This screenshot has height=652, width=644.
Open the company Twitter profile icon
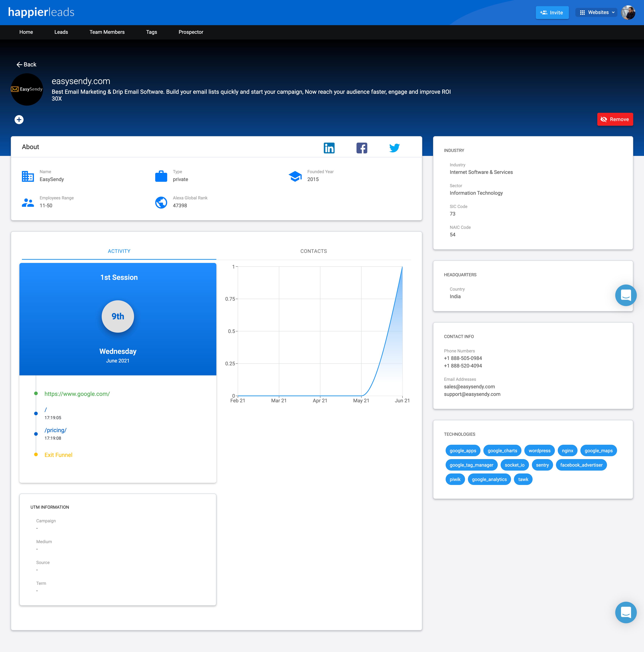(x=394, y=148)
